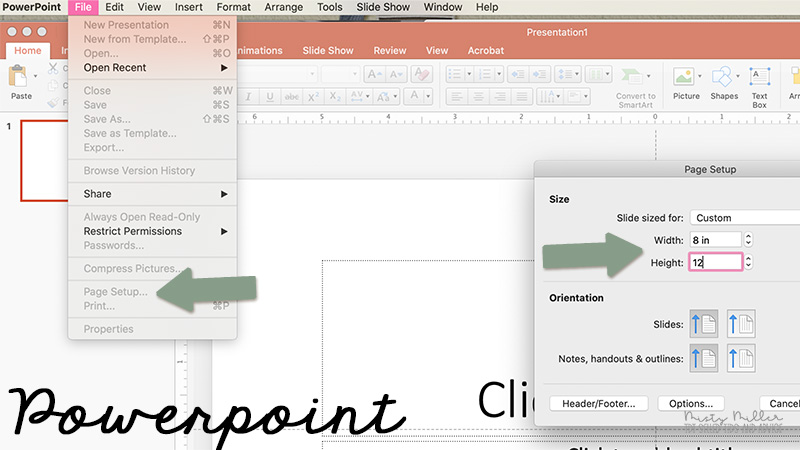Click the Height stepper arrows
The image size is (800, 450).
748,262
